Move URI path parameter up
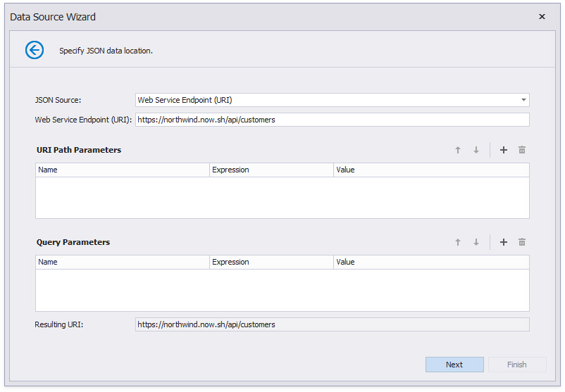This screenshot has width=565, height=392. [458, 150]
